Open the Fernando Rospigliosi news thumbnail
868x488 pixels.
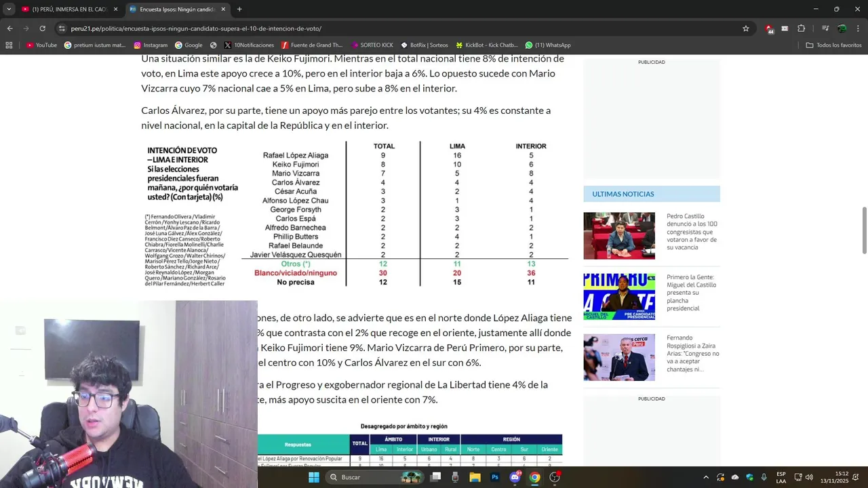pos(619,358)
